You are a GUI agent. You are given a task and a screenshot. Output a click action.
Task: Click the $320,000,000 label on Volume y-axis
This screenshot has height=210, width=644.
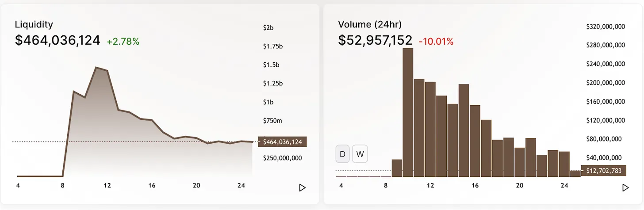coord(605,27)
